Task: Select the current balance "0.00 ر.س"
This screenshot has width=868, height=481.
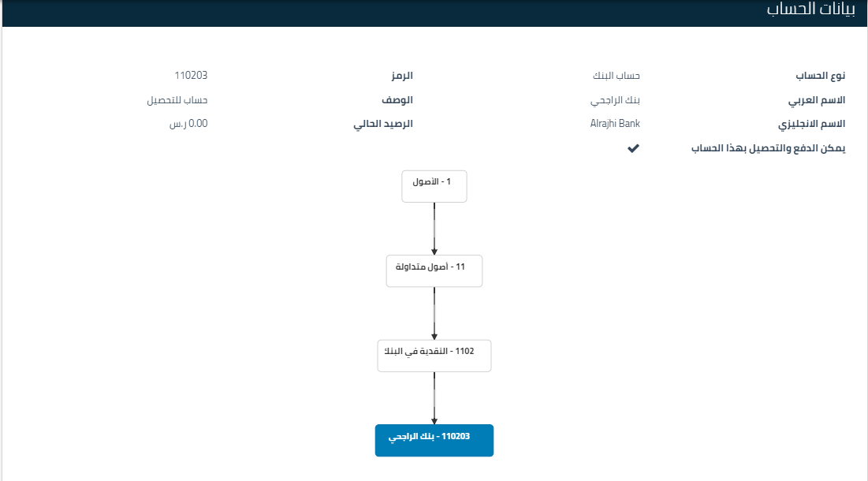Action: [188, 123]
